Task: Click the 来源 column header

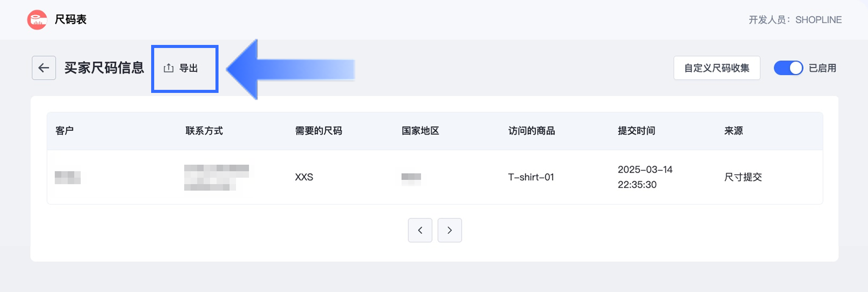Action: [x=733, y=131]
